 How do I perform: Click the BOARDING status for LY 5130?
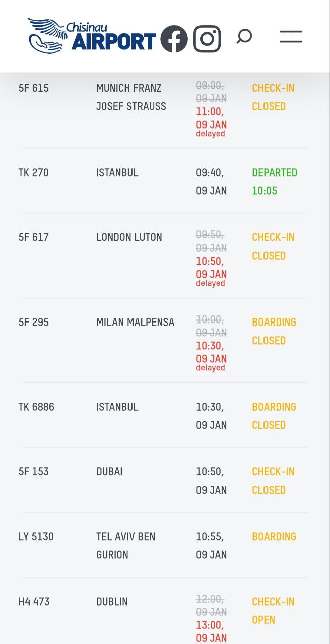(274, 536)
